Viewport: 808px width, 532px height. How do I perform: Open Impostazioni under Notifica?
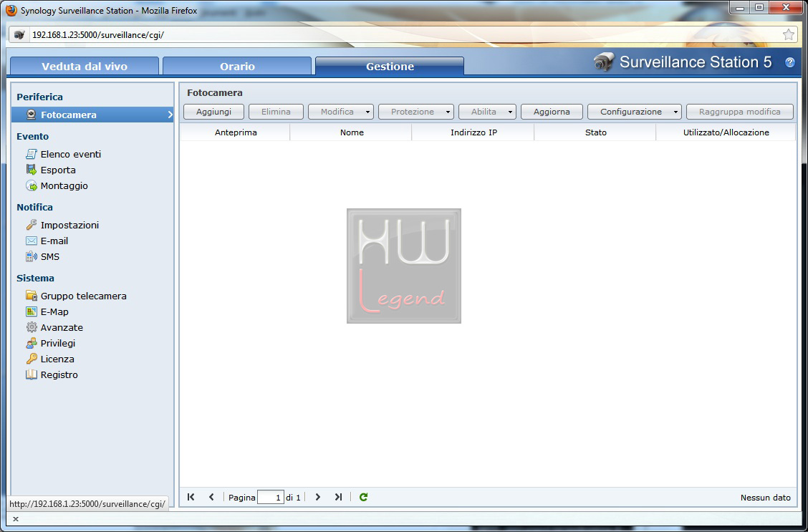pyautogui.click(x=69, y=225)
